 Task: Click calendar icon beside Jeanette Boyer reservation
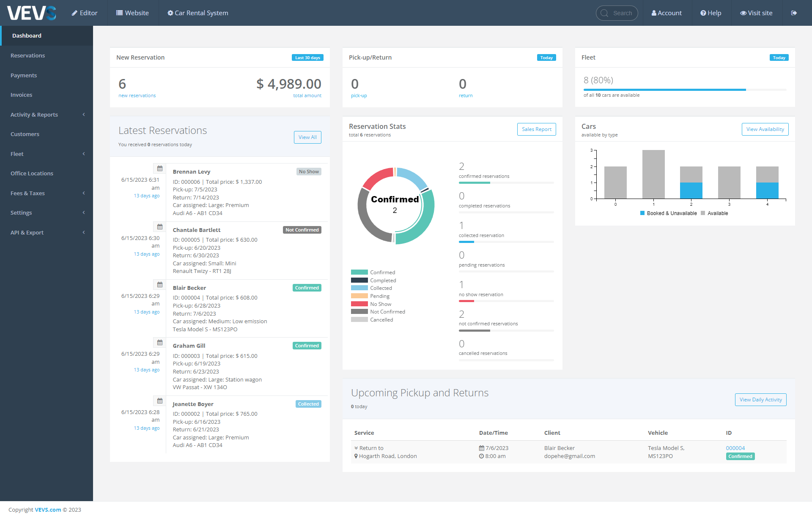(x=160, y=401)
